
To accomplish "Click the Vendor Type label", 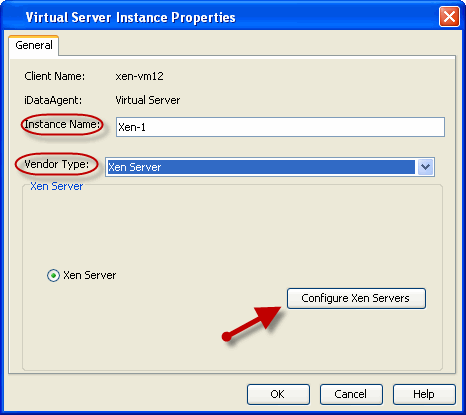I will pos(57,164).
